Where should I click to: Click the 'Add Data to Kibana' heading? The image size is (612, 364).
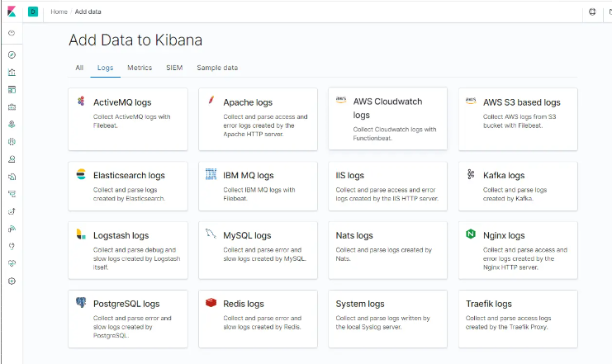[135, 40]
